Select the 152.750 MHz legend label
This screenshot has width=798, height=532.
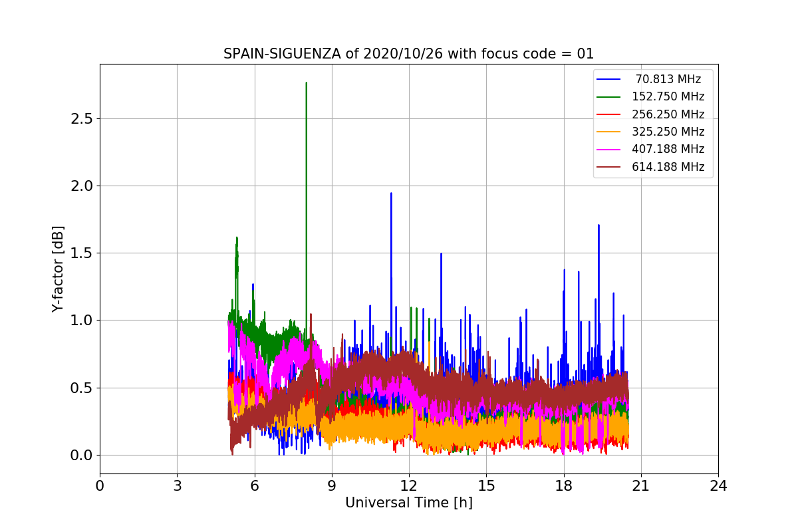click(x=668, y=96)
